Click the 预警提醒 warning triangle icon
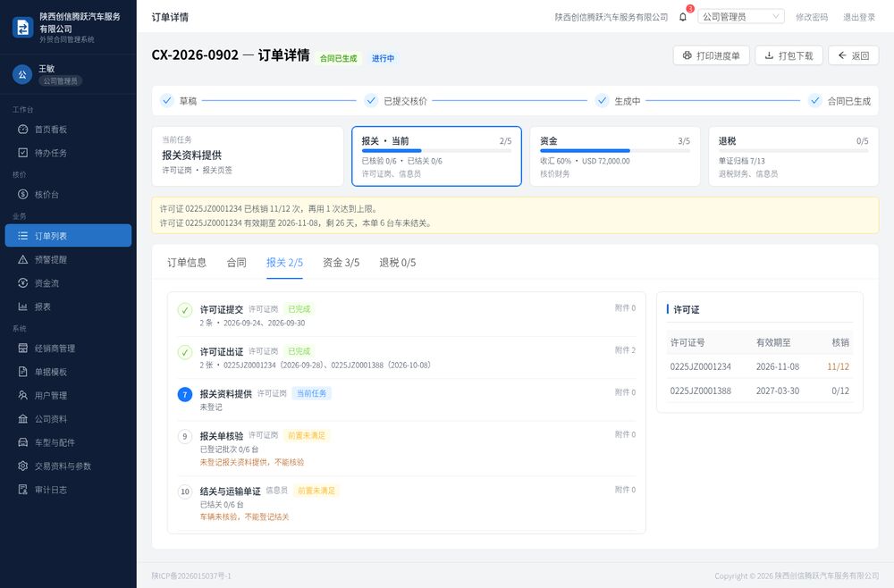Image resolution: width=894 pixels, height=588 pixels. point(23,259)
